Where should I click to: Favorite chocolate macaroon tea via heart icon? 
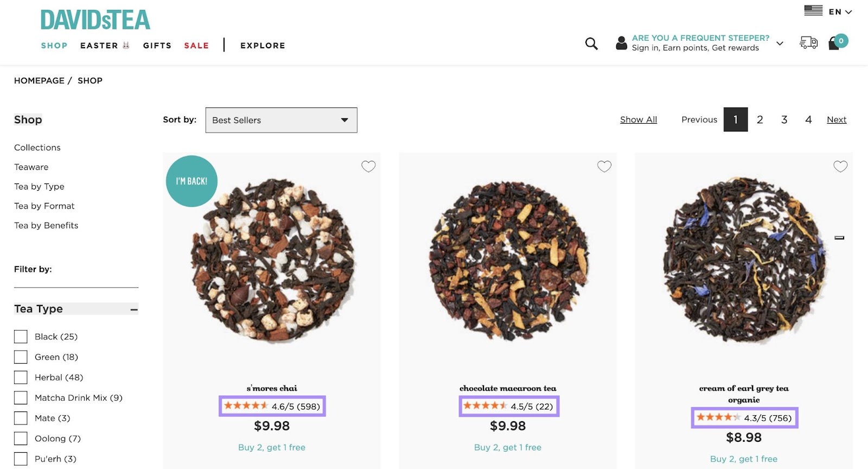pos(604,167)
